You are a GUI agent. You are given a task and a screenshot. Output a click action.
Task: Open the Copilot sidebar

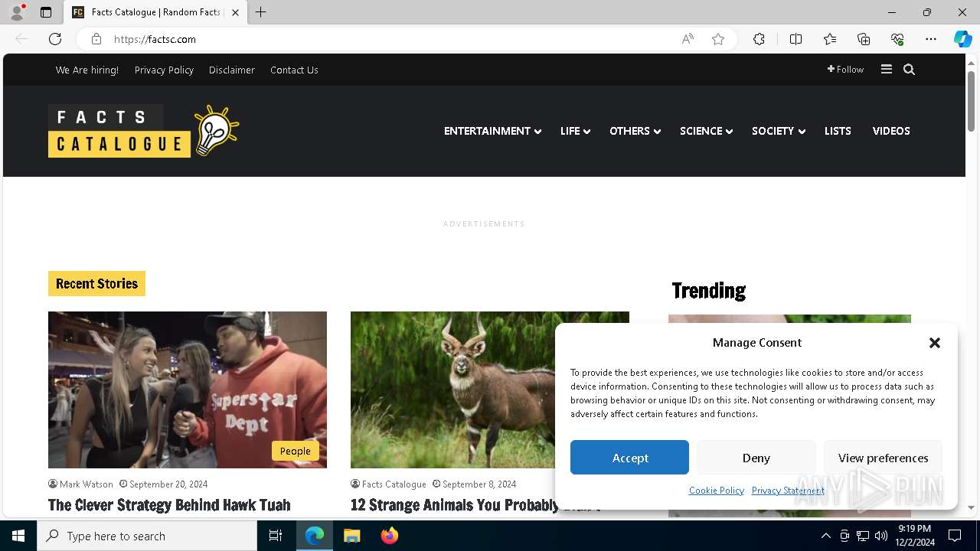(x=962, y=39)
